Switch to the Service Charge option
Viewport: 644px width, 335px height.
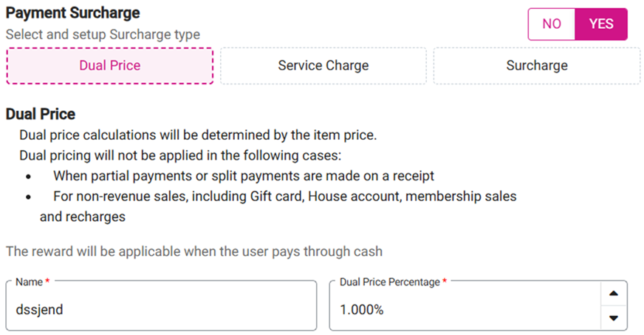coord(323,66)
